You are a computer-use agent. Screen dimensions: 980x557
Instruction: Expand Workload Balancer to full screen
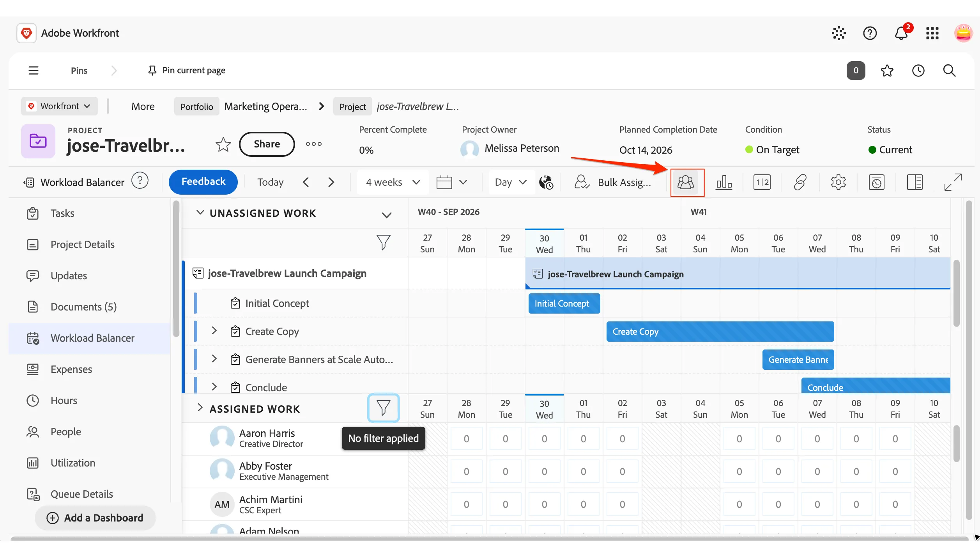click(953, 182)
